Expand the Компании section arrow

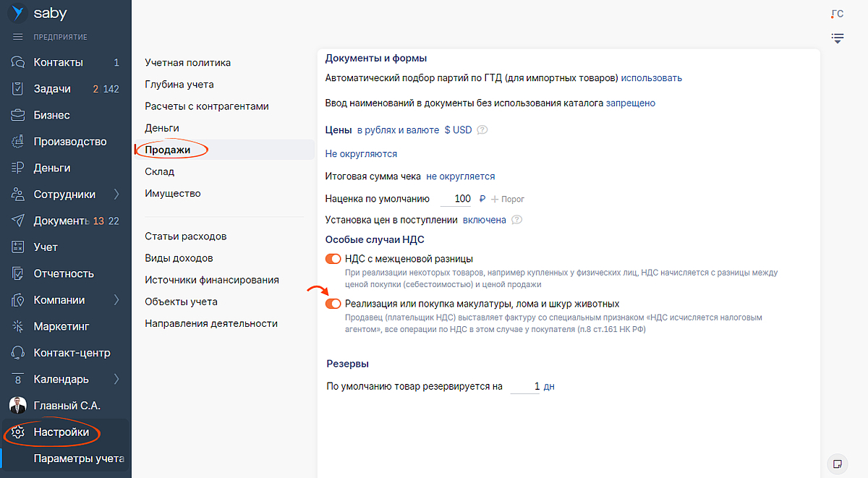point(116,300)
